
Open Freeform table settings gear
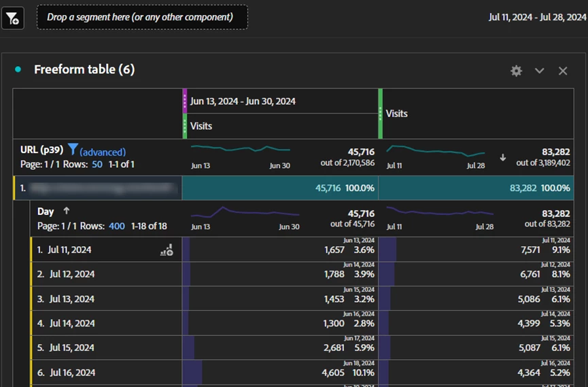point(517,71)
